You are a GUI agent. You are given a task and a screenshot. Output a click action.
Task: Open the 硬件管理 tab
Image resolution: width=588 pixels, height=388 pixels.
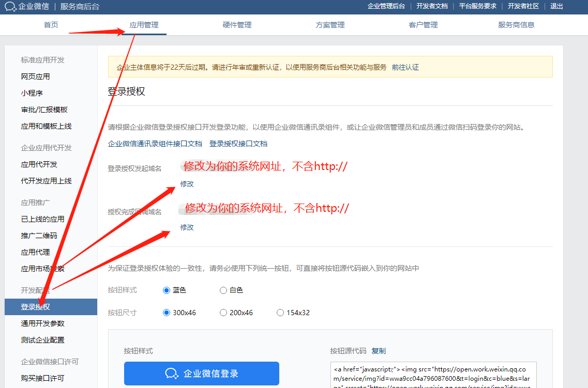click(237, 25)
